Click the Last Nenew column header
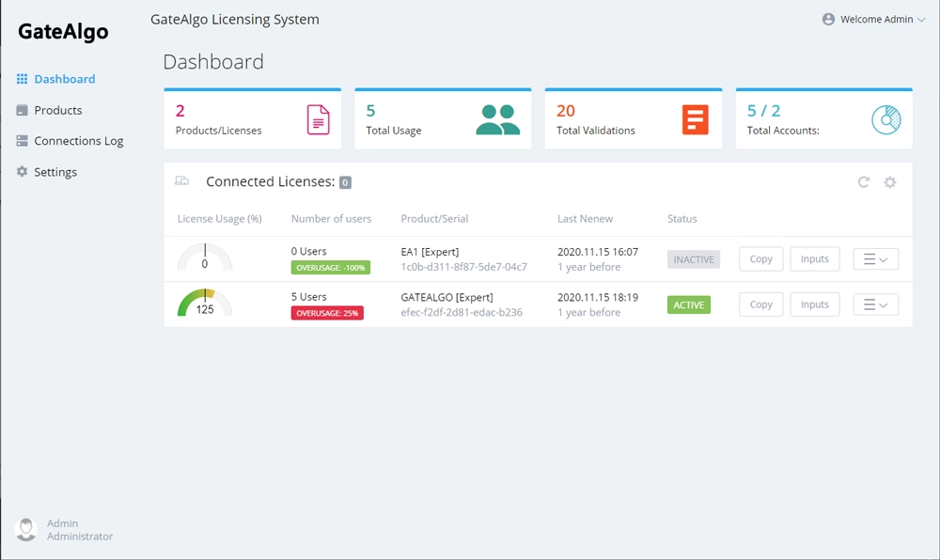 585,219
